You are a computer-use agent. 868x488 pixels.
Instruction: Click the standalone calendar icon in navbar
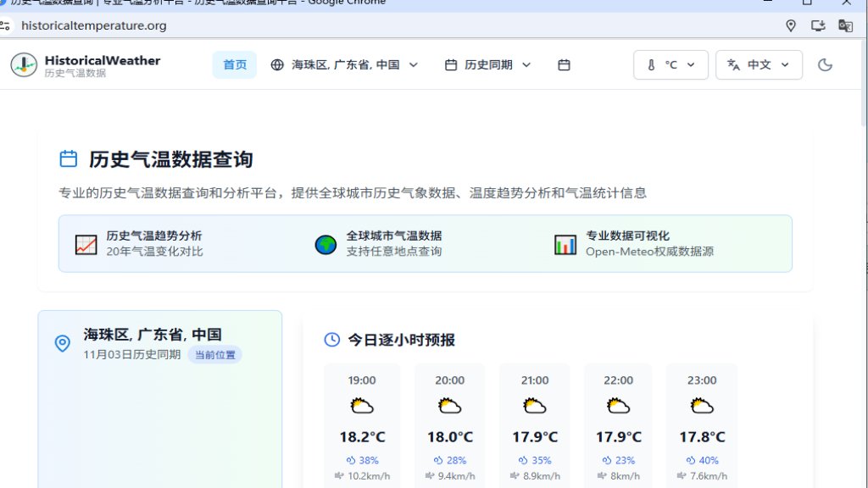(564, 64)
